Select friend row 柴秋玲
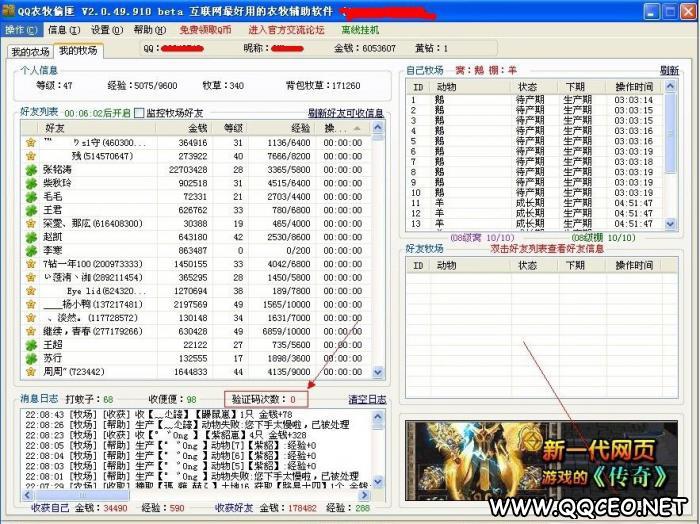This screenshot has width=700, height=524. (196, 183)
